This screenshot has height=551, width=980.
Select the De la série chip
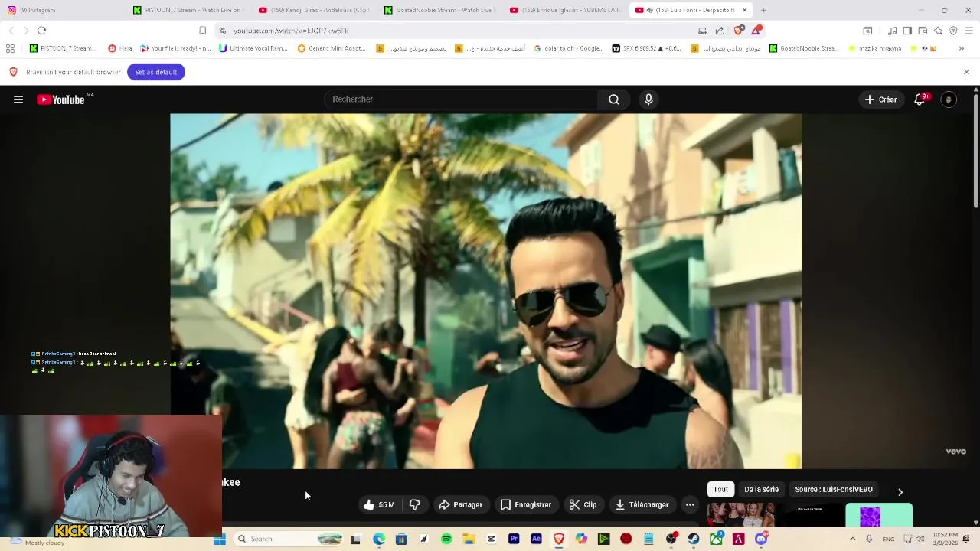[x=761, y=490]
